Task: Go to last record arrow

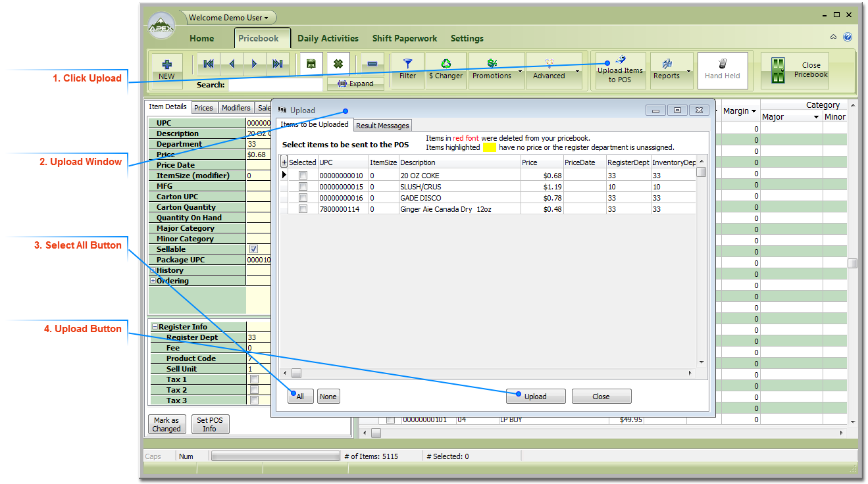Action: 277,64
